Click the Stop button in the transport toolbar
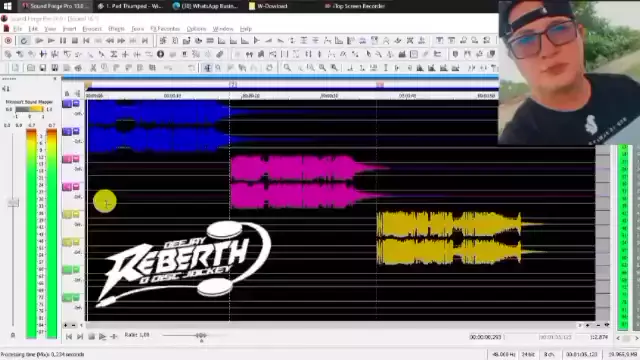Screen dimensions: 640x360 75,40
